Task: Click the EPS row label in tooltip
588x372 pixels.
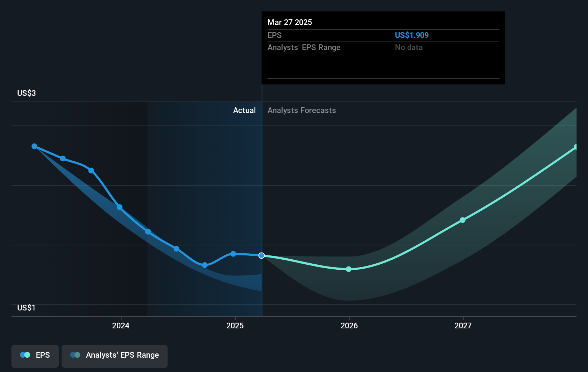Action: tap(275, 35)
